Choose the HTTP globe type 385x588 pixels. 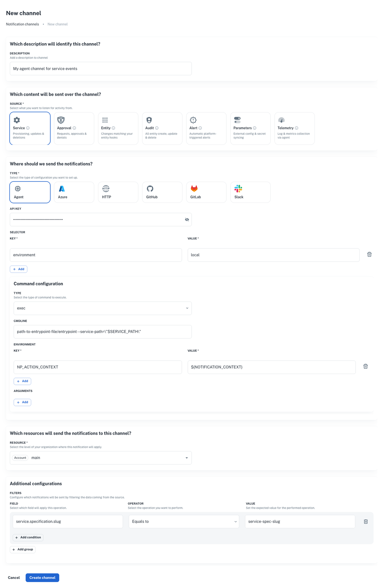click(106, 189)
